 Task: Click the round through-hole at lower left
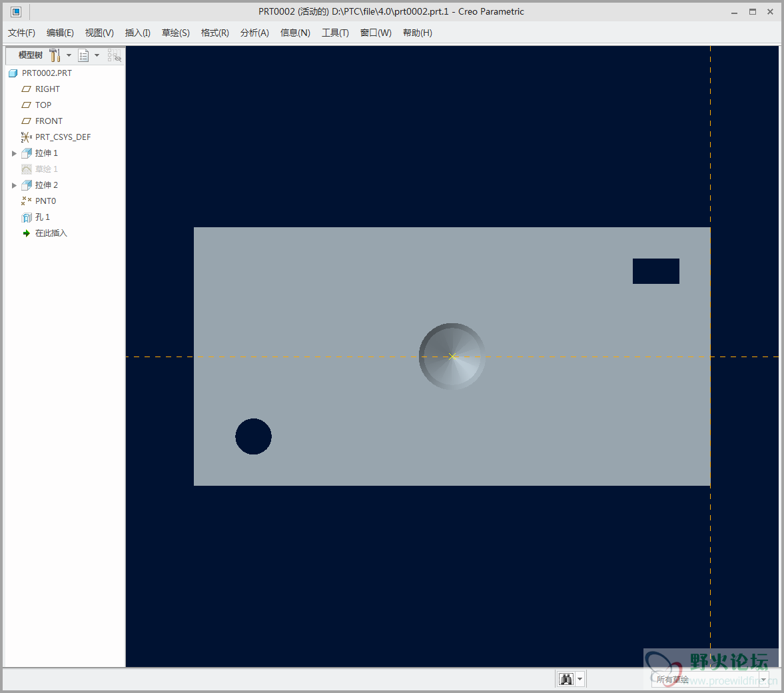click(x=254, y=436)
